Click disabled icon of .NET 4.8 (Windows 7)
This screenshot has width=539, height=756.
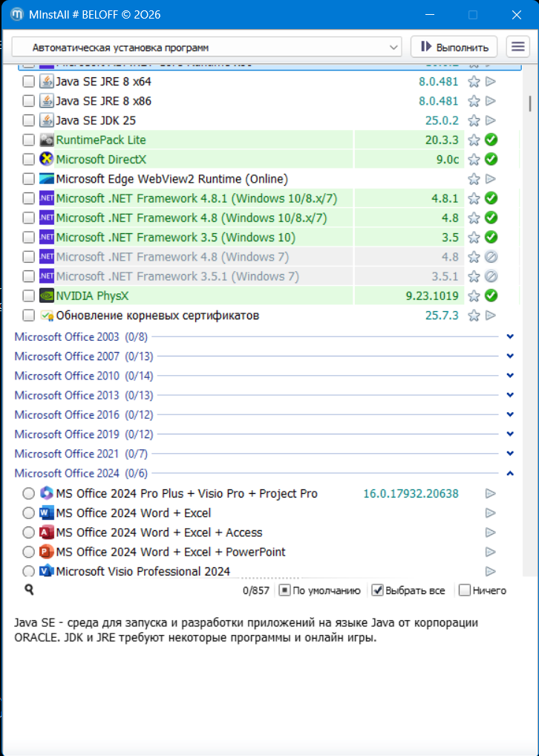(x=491, y=256)
